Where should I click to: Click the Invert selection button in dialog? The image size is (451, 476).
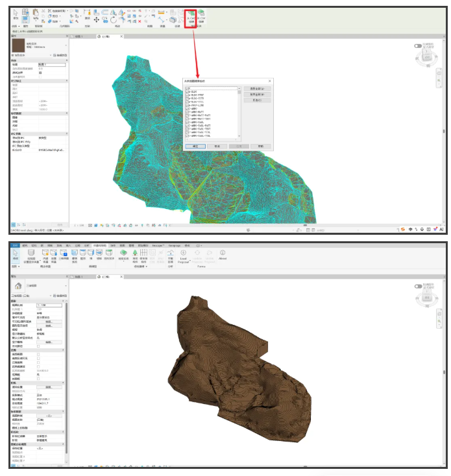pos(257,100)
